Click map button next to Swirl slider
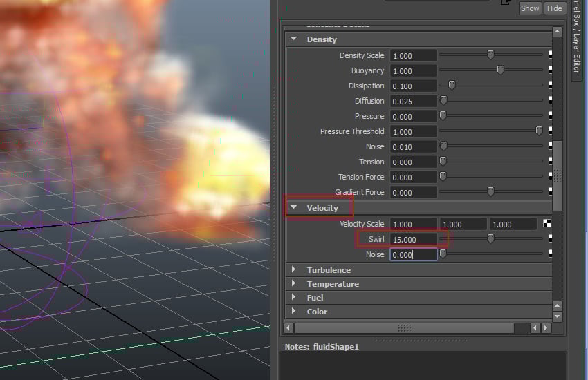This screenshot has width=588, height=380. (x=551, y=239)
